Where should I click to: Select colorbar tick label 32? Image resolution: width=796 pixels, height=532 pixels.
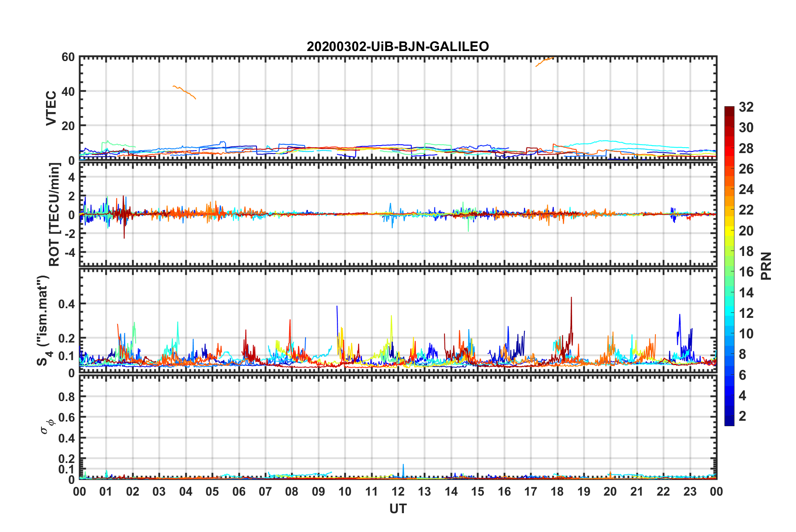[746, 107]
